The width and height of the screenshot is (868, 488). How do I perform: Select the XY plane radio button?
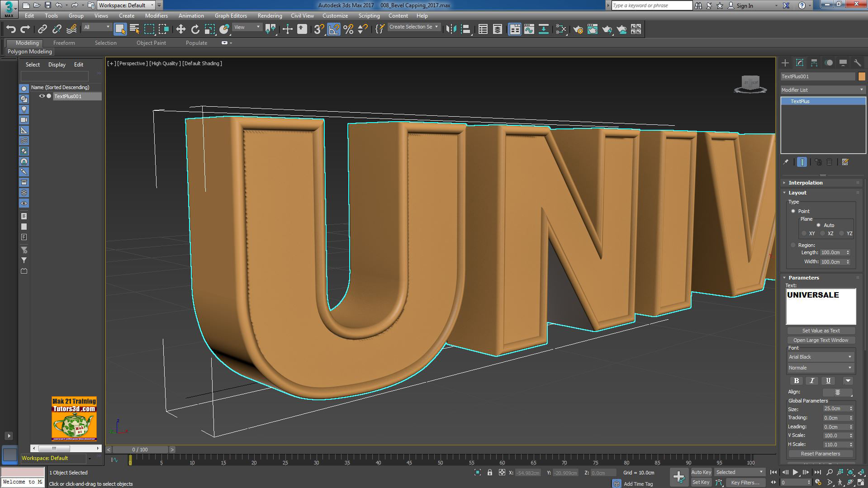[x=804, y=233]
